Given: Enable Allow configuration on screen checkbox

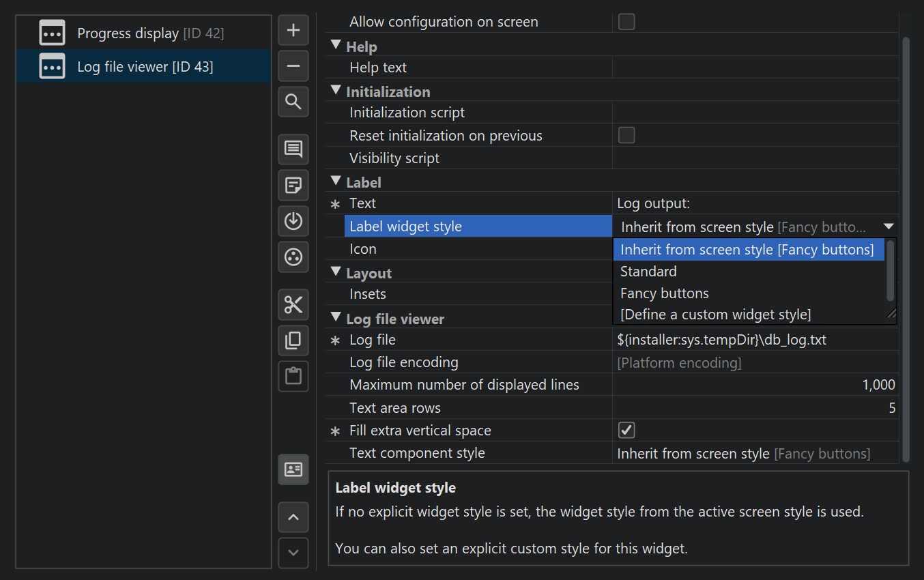Looking at the screenshot, I should coord(626,22).
